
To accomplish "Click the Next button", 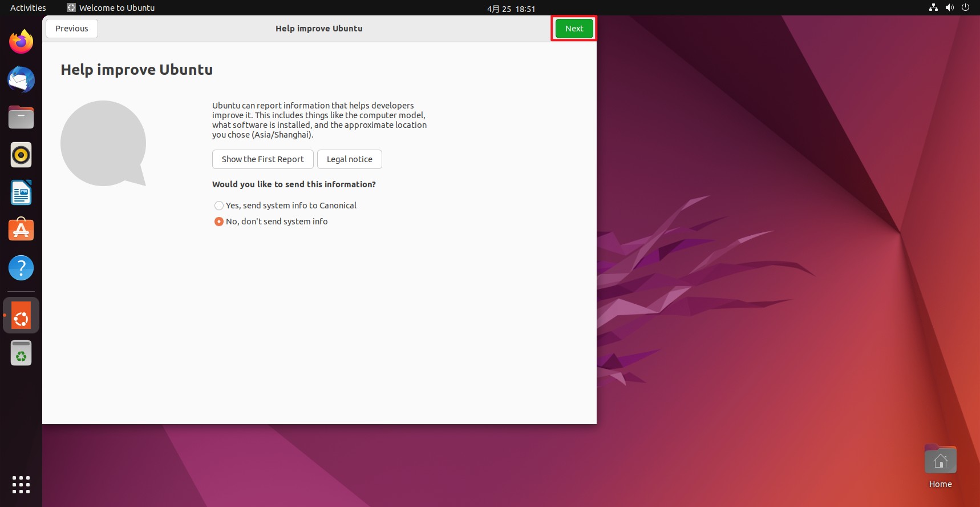I will coord(574,29).
